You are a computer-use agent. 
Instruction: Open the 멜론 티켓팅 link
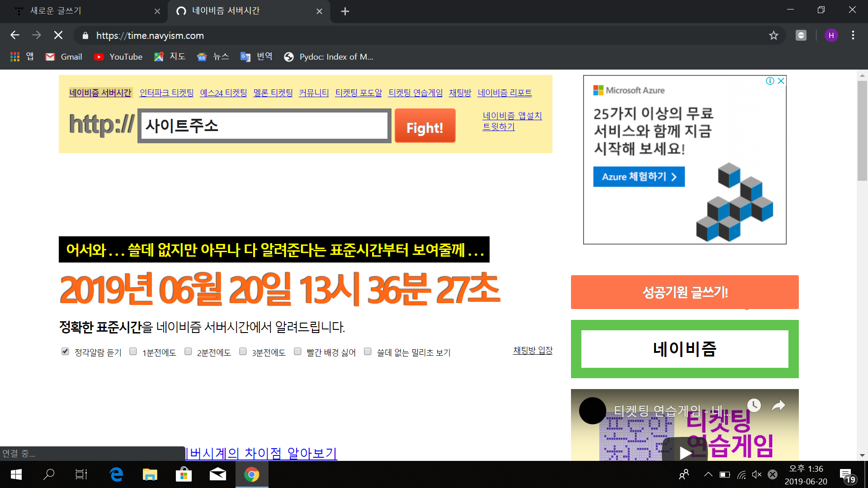273,93
